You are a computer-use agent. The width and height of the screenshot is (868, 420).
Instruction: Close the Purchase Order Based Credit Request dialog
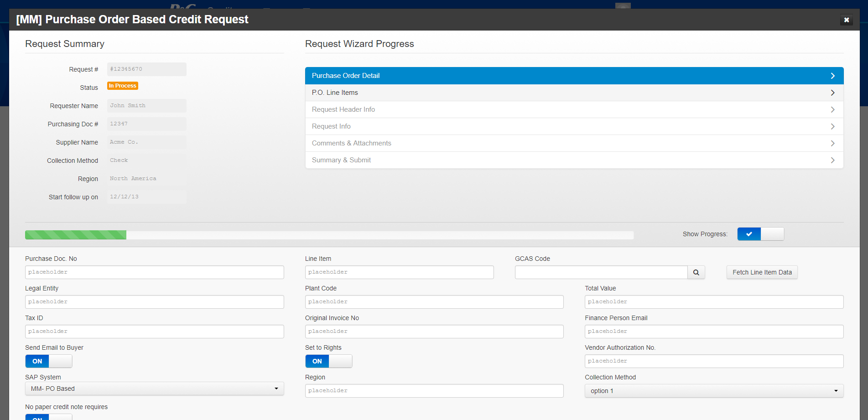[x=846, y=20]
